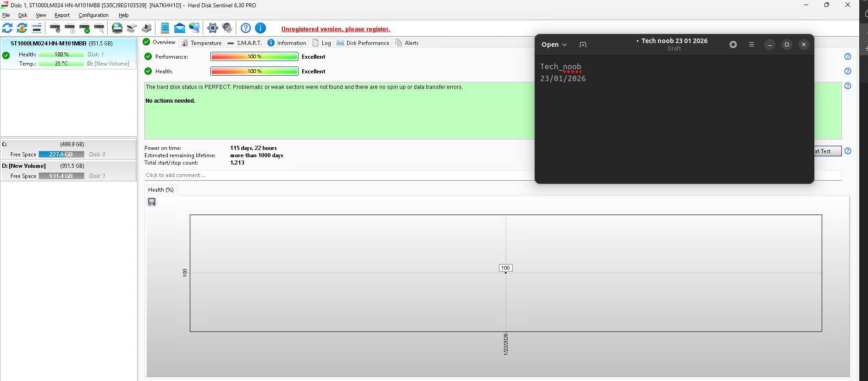The height and width of the screenshot is (381, 868).
Task: Click the refresh disk status icon
Action: 7,28
